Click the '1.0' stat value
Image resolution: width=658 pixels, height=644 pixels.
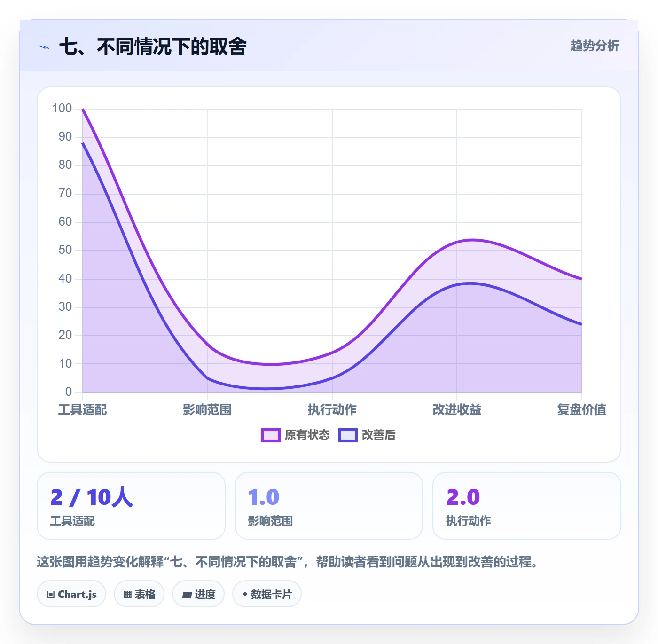click(264, 497)
